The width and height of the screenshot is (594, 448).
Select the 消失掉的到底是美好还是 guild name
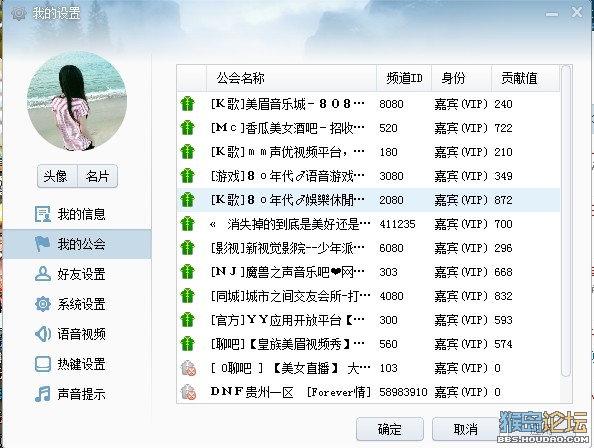(290, 224)
